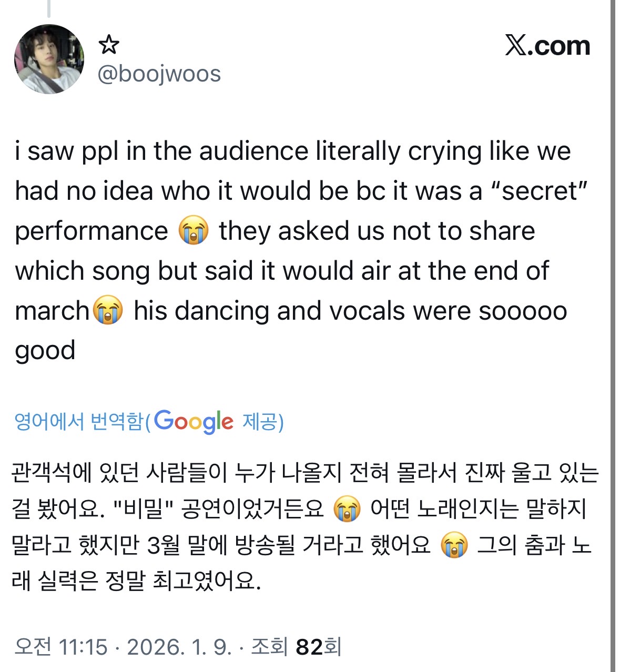This screenshot has height=672, width=620.
Task: Open the @boojwoos profile picture
Action: pos(49,59)
